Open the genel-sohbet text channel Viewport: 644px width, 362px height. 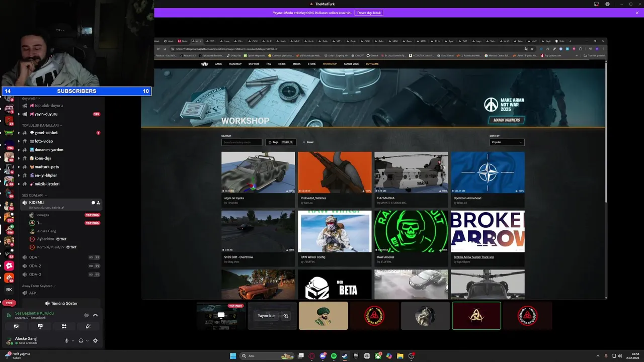60,133
